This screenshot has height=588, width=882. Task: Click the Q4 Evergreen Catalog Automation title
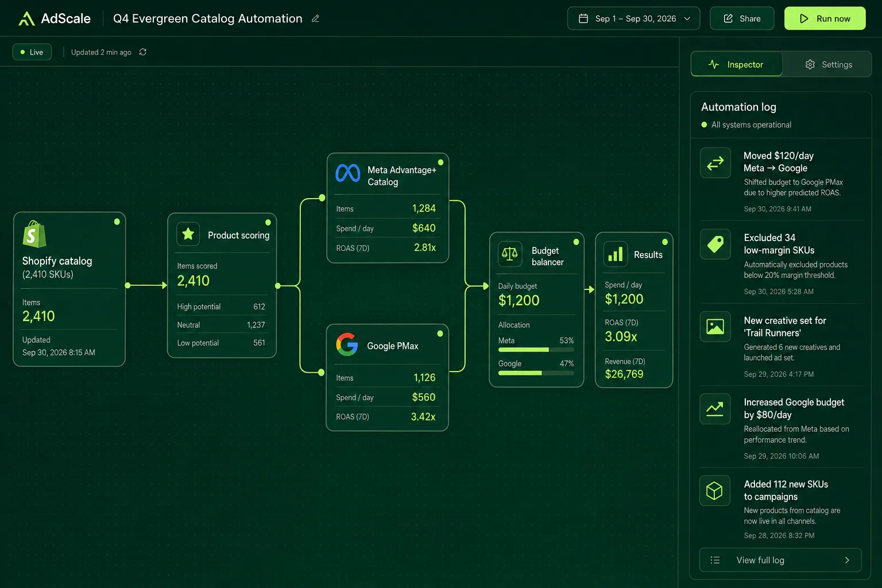[x=208, y=18]
